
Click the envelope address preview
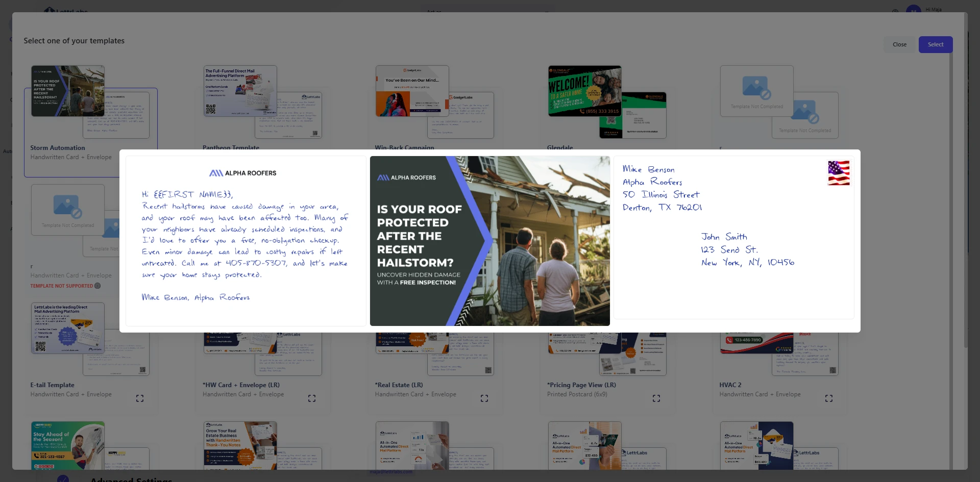coord(734,238)
